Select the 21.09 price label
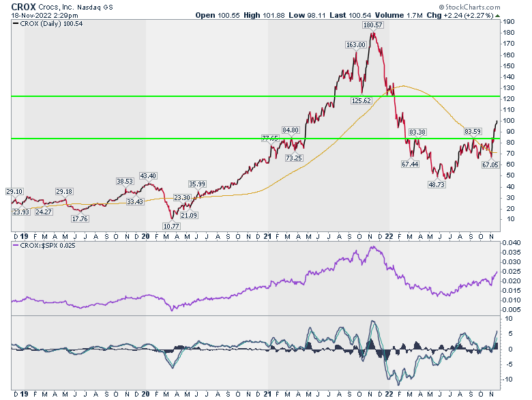Screen dimensions: 532x400 coord(189,215)
